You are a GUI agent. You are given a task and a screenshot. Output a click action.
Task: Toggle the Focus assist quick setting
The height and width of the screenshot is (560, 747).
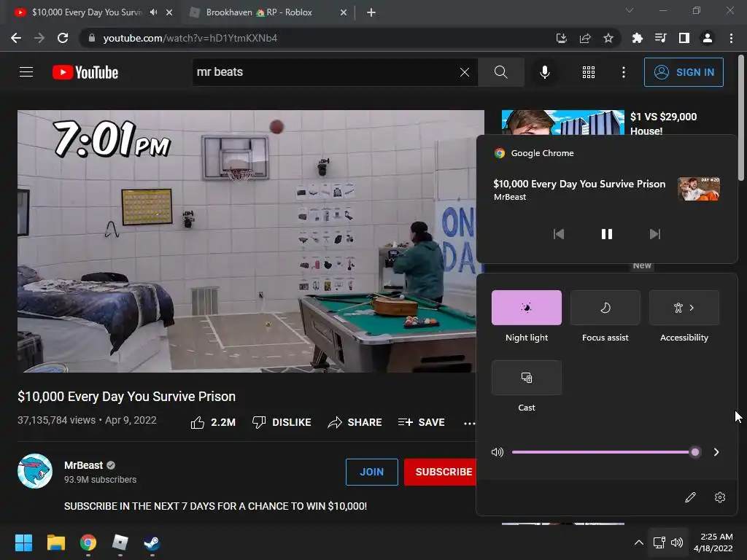pos(605,308)
